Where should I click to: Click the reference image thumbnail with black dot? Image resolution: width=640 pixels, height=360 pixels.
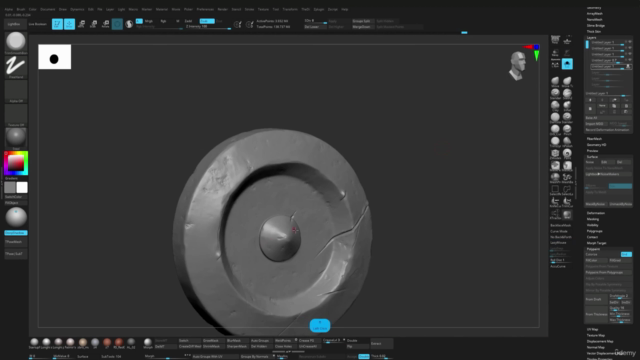[55, 57]
